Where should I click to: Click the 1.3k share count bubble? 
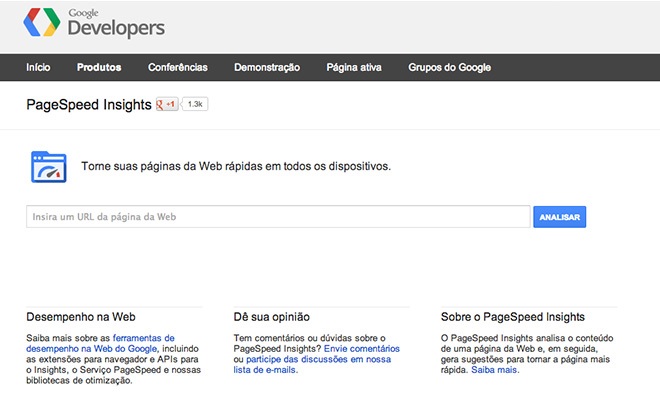point(195,104)
